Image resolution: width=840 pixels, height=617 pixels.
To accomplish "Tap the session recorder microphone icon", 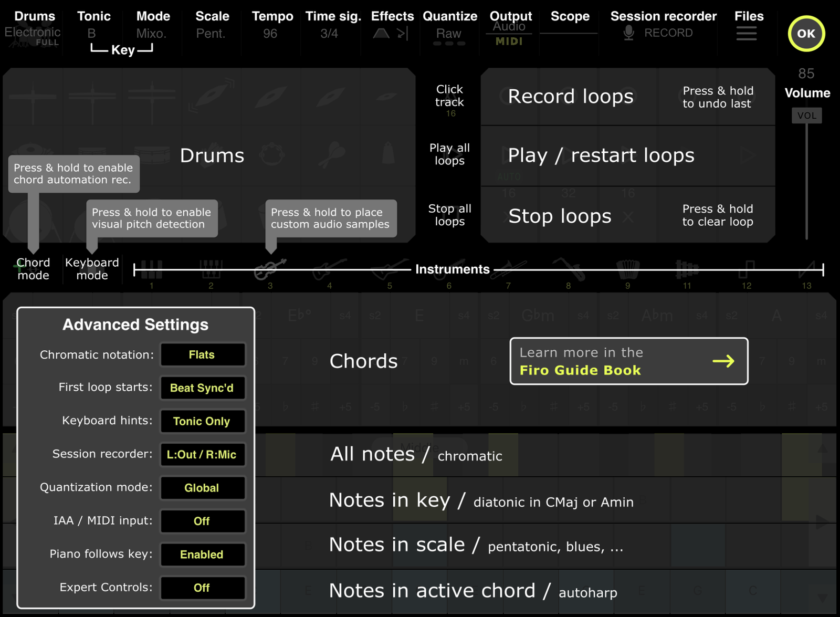I will [628, 33].
